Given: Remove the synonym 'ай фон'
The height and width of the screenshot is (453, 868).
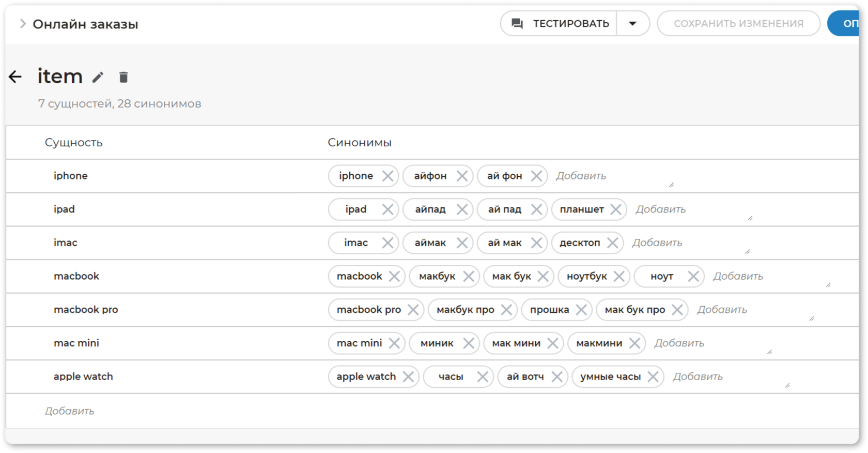Looking at the screenshot, I should (x=536, y=176).
